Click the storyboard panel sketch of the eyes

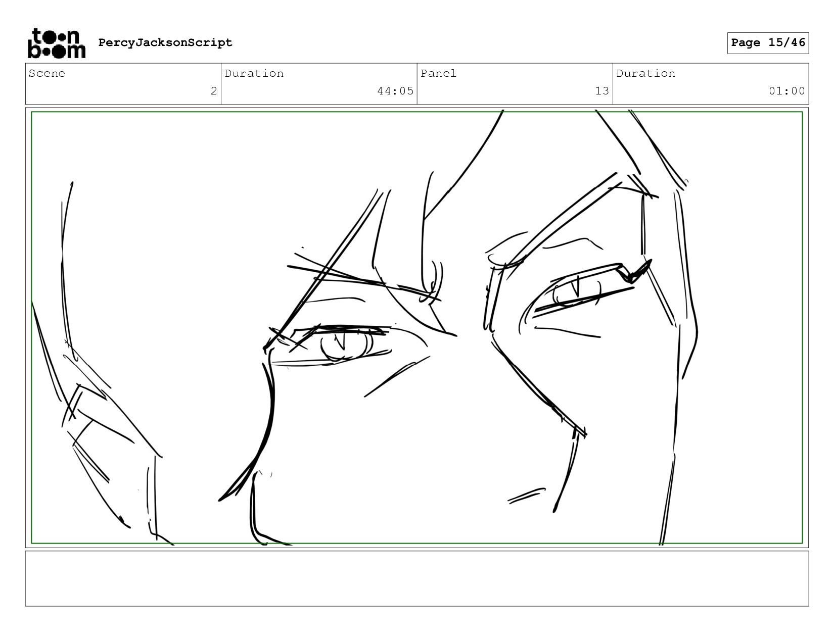[417, 327]
